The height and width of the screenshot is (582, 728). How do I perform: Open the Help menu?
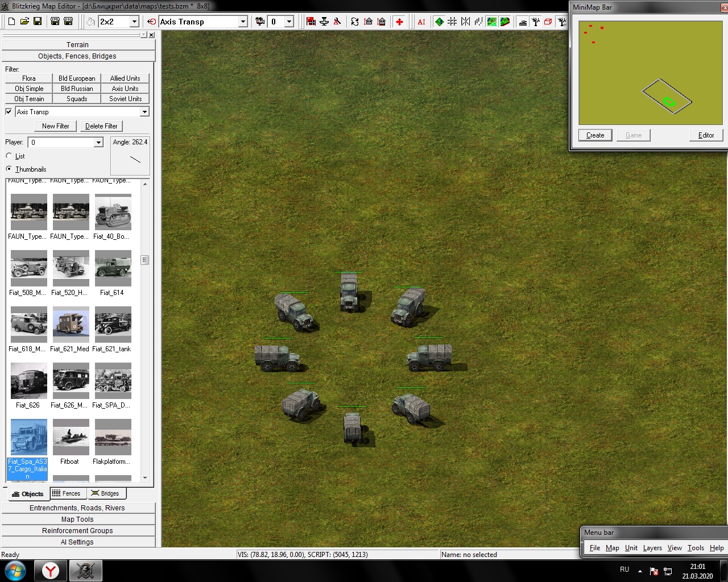click(x=717, y=548)
